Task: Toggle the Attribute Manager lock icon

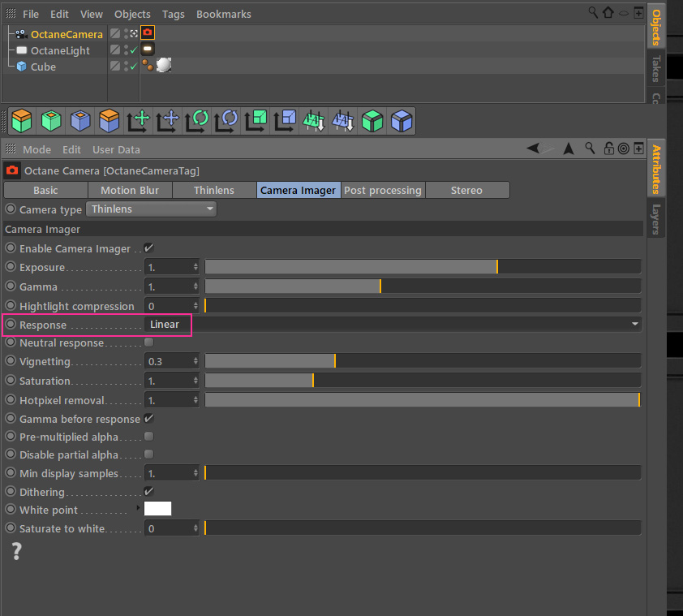Action: (609, 149)
